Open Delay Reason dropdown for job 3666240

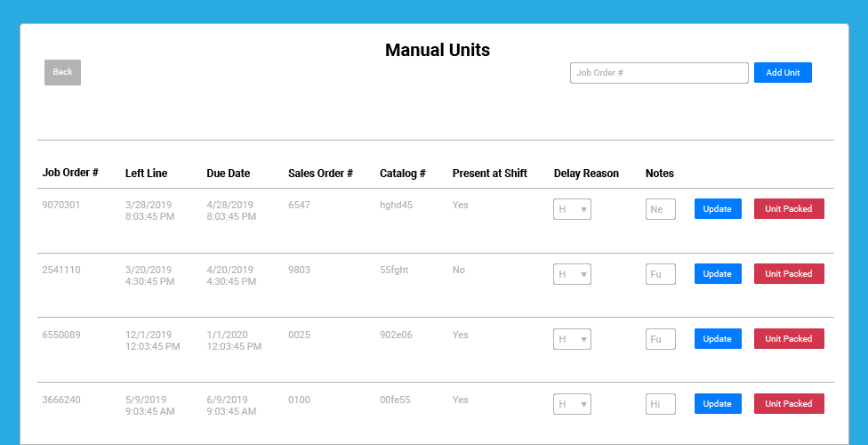point(572,404)
